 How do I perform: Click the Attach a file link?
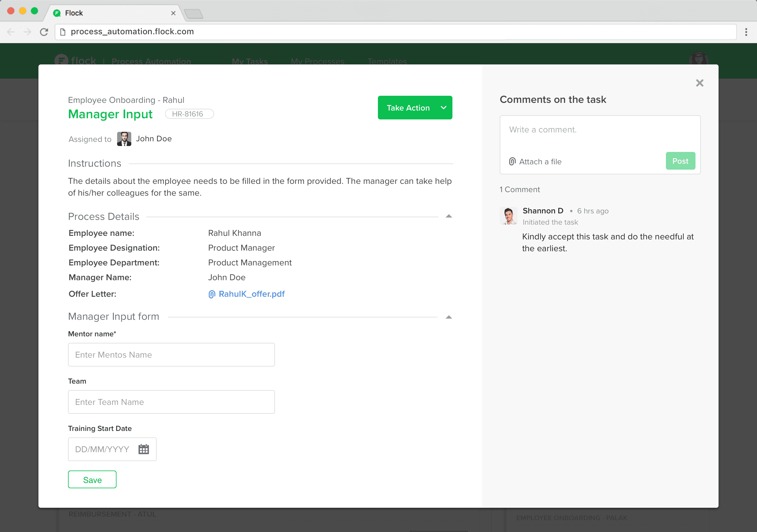540,161
